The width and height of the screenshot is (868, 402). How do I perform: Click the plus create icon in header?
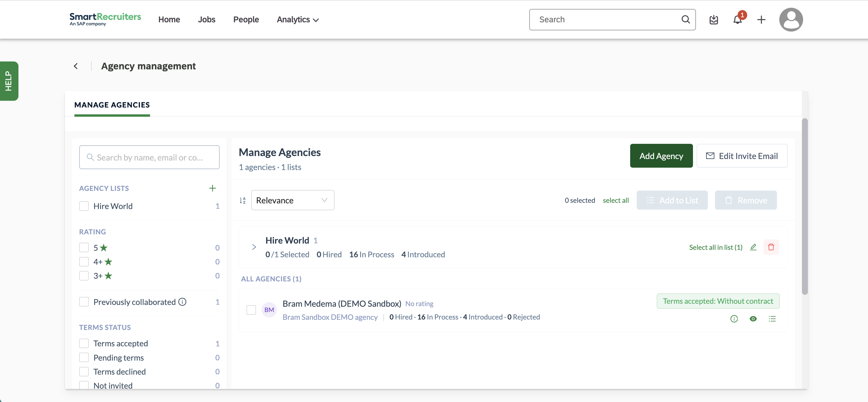coord(761,20)
